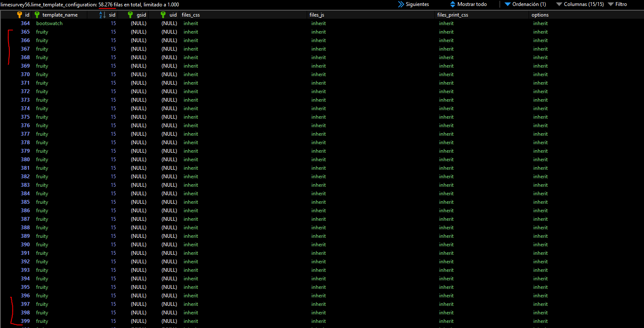The image size is (644, 328).
Task: Select the bootswatch cell in row 364
Action: click(49, 23)
